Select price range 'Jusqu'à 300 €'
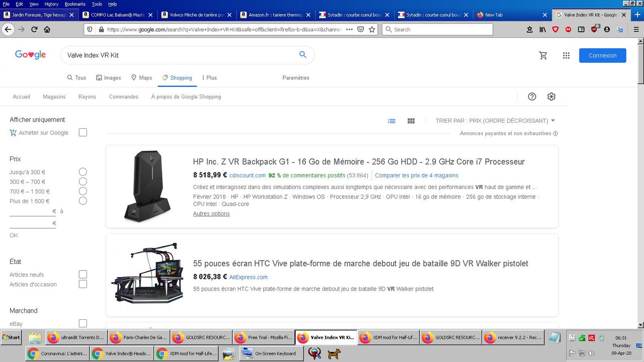644x362 pixels. (x=83, y=172)
